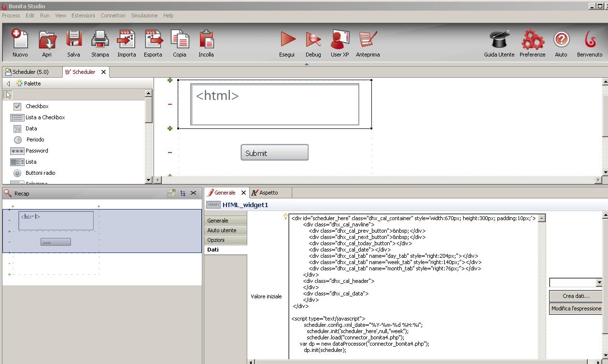This screenshot has width=608, height=364.
Task: Switch to Scheduler (5.0) editor tab
Action: point(31,72)
